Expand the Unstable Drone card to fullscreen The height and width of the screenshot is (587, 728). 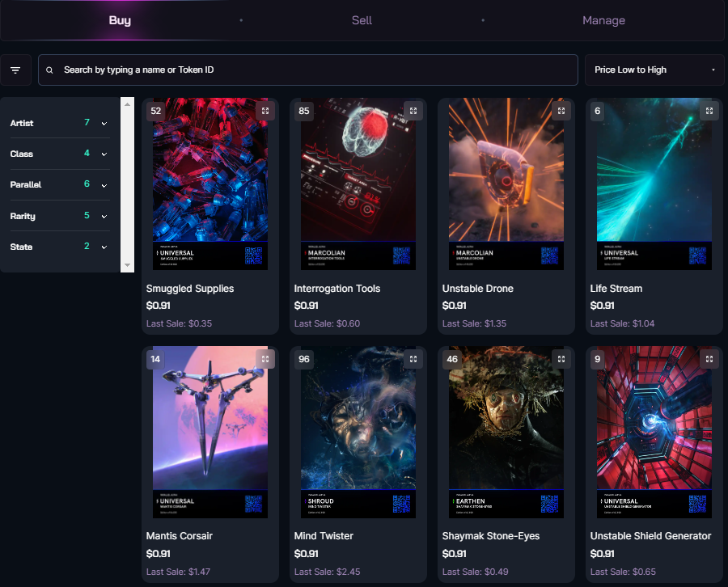pyautogui.click(x=561, y=111)
